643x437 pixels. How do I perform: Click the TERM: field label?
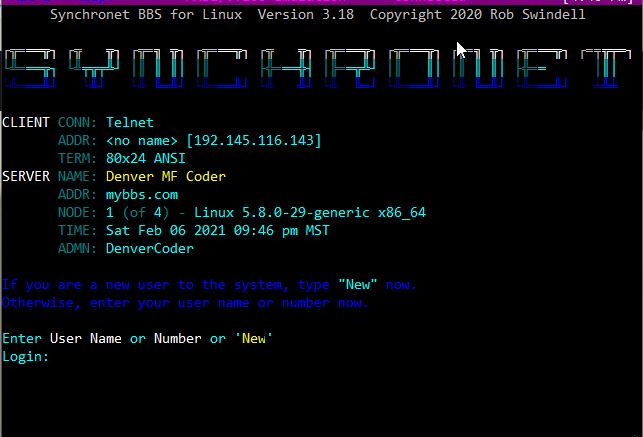click(77, 158)
